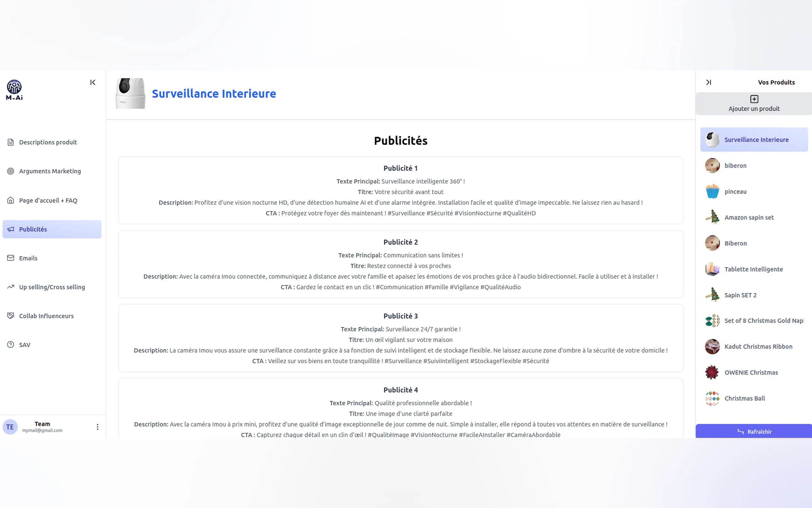Open the Team account options menu
This screenshot has height=508, width=812.
[98, 427]
